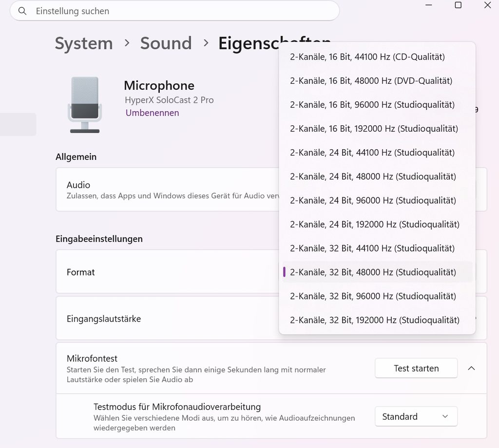Open the Standard test mode dropdown
Image resolution: width=499 pixels, height=448 pixels.
[416, 416]
